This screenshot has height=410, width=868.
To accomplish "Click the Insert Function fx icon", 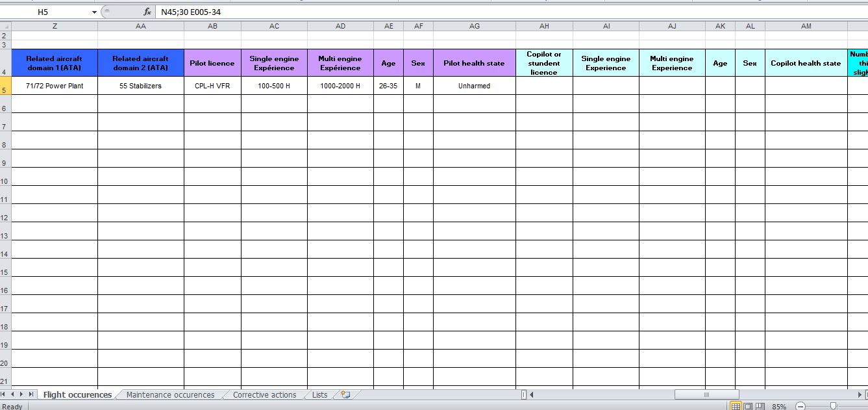I will click(147, 12).
